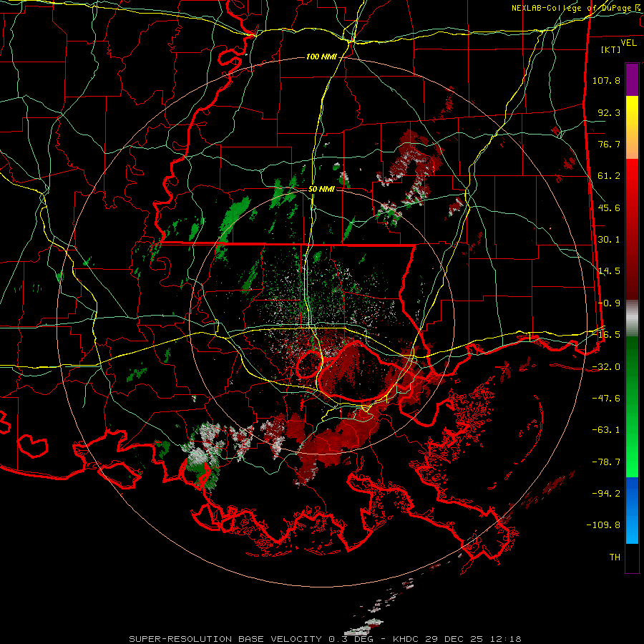Click the 61.2 velocity legend value

[x=609, y=176]
